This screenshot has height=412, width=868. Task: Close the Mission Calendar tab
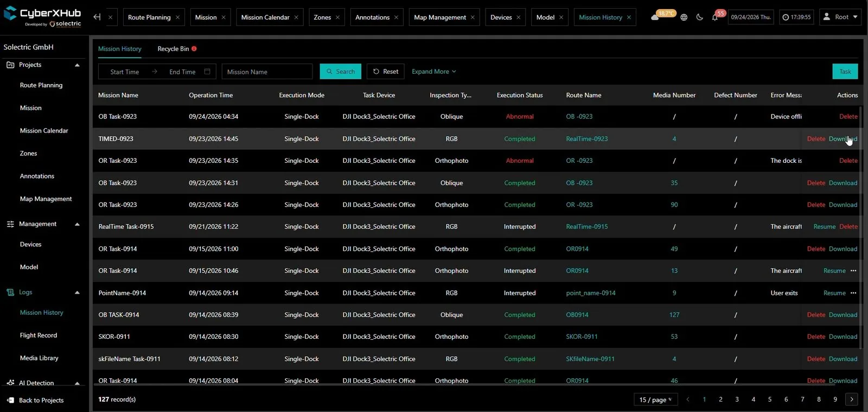[x=296, y=17]
